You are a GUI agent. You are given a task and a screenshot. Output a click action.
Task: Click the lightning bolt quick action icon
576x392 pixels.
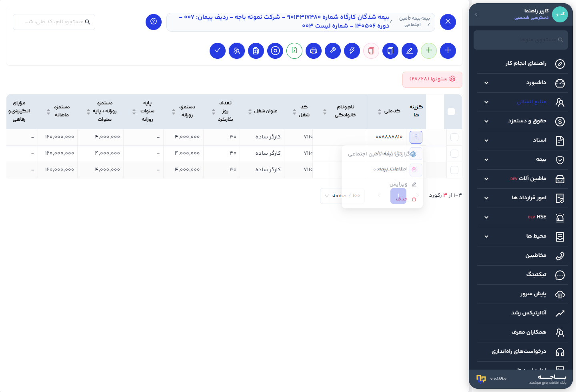(x=352, y=51)
